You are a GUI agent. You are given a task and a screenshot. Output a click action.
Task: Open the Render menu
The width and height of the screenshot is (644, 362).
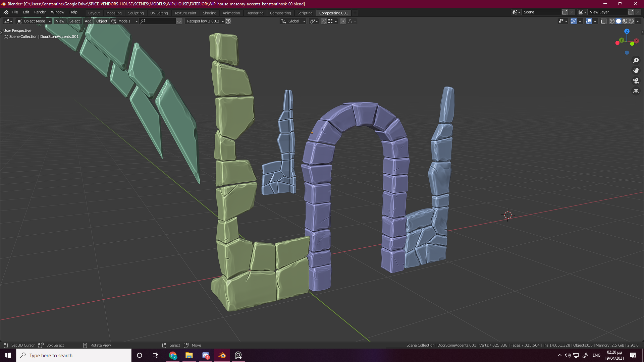point(40,12)
